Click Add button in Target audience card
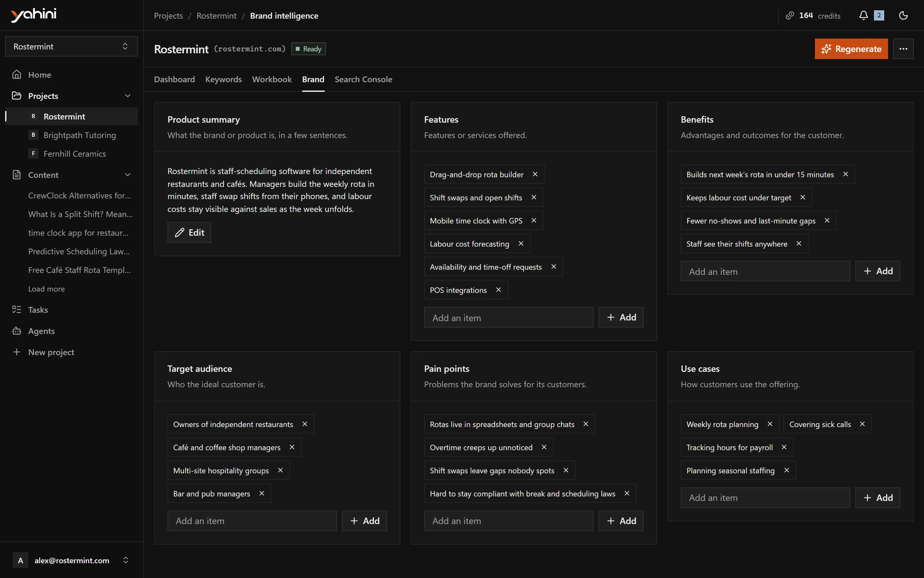924x578 pixels. click(364, 521)
